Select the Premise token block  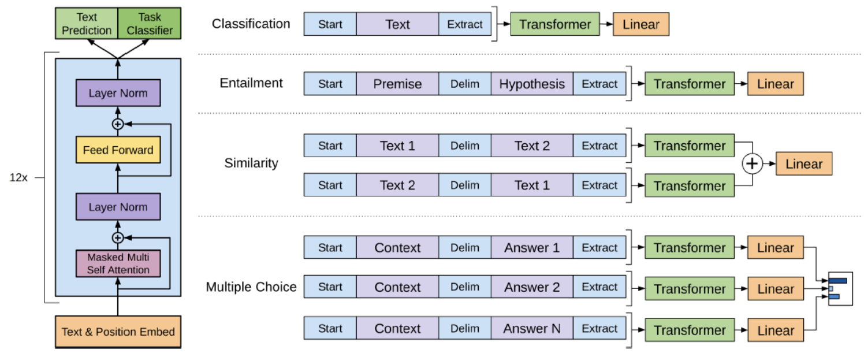[397, 84]
